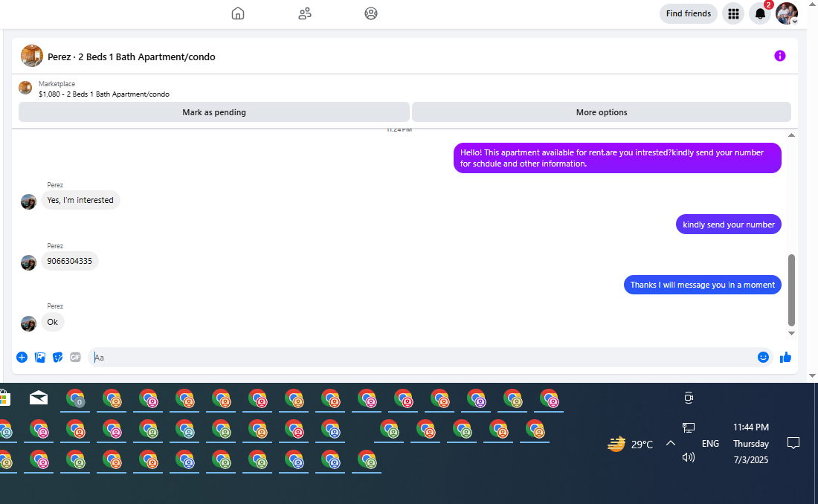Select the 'kindly send your number' message bubble
Image resolution: width=818 pixels, height=504 pixels.
click(728, 224)
